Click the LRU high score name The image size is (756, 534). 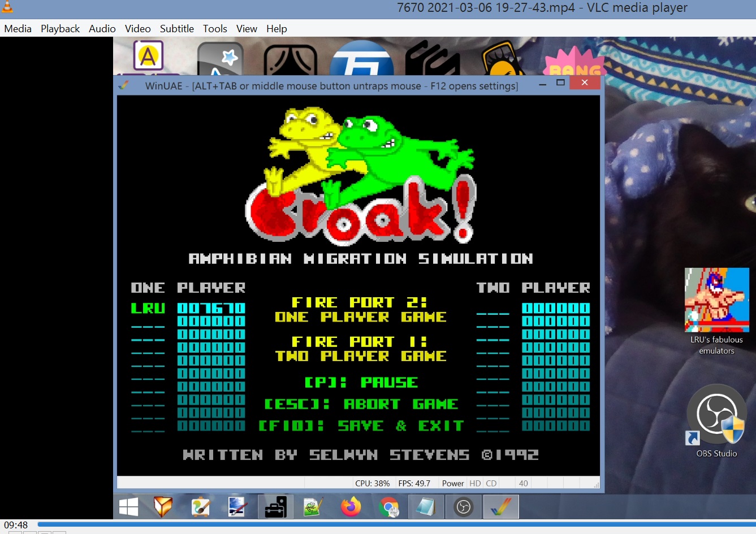148,309
